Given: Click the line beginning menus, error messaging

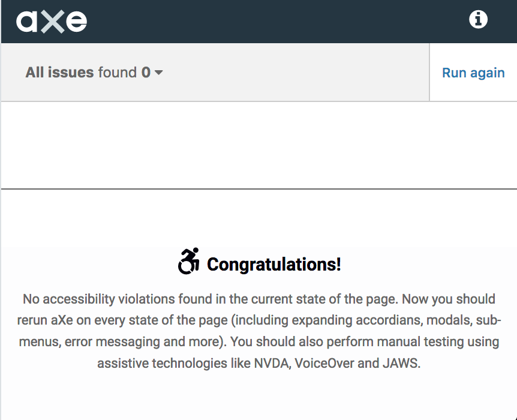Looking at the screenshot, I should (x=259, y=342).
